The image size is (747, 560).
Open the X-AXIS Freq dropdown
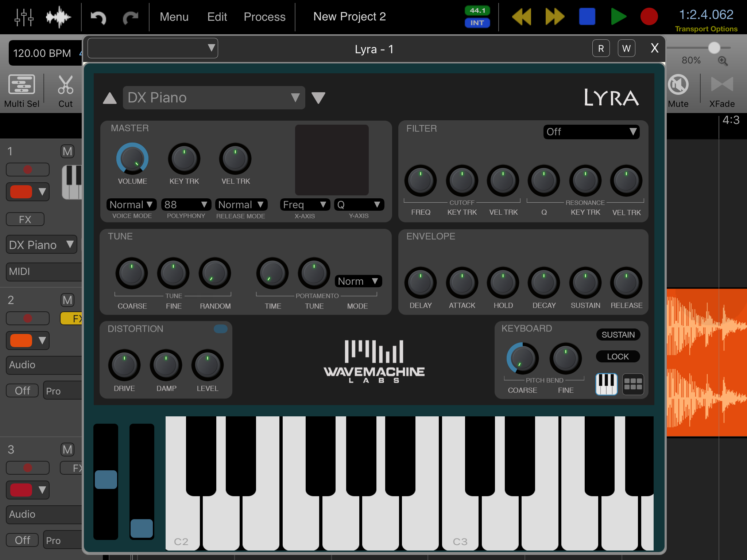point(305,205)
